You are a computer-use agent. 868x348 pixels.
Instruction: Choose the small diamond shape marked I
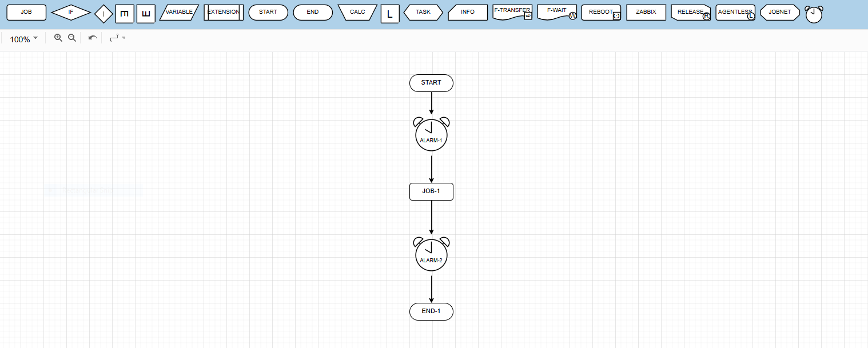(103, 14)
